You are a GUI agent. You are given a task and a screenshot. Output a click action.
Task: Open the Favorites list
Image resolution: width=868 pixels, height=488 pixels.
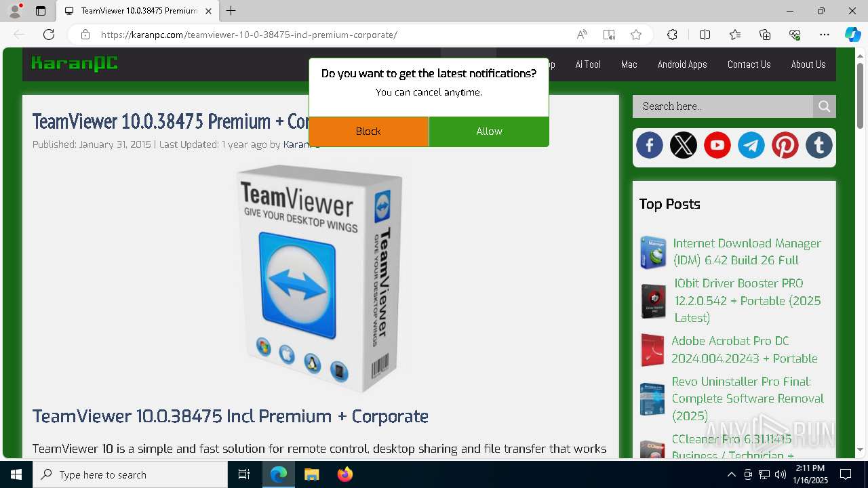point(735,35)
